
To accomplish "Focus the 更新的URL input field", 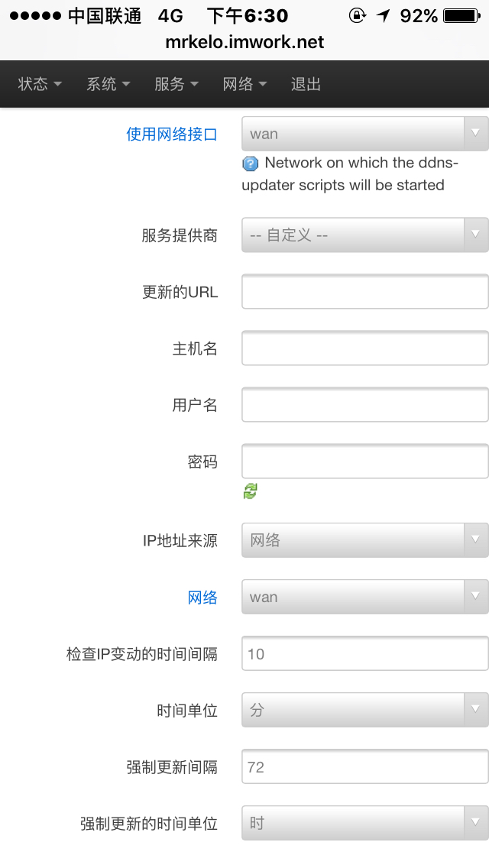I will (x=364, y=292).
